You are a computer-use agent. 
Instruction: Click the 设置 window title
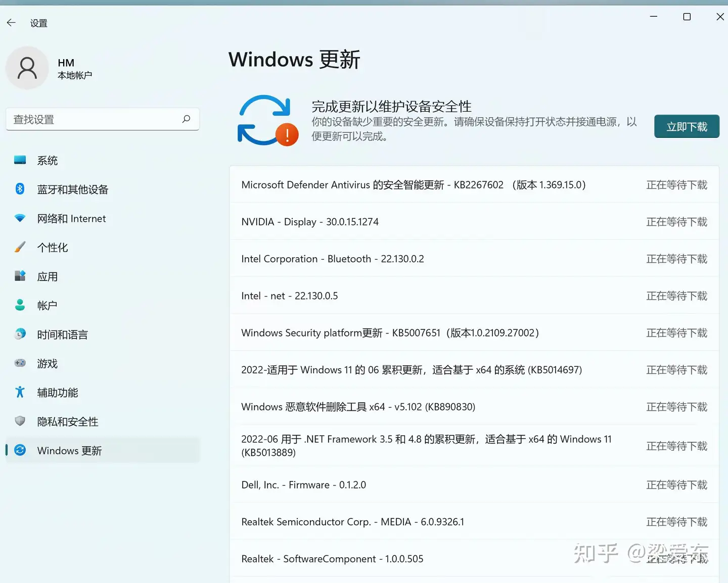pyautogui.click(x=39, y=23)
